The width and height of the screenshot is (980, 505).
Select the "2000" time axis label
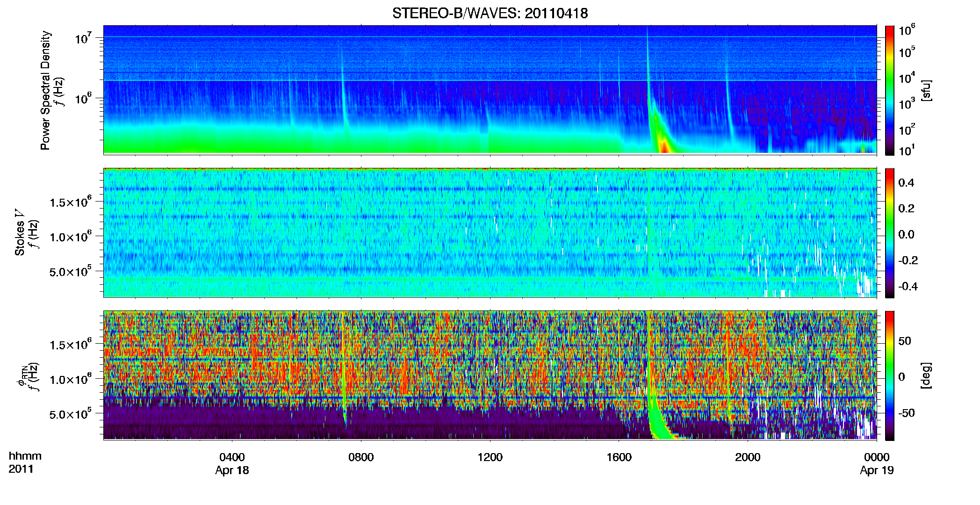tap(748, 457)
